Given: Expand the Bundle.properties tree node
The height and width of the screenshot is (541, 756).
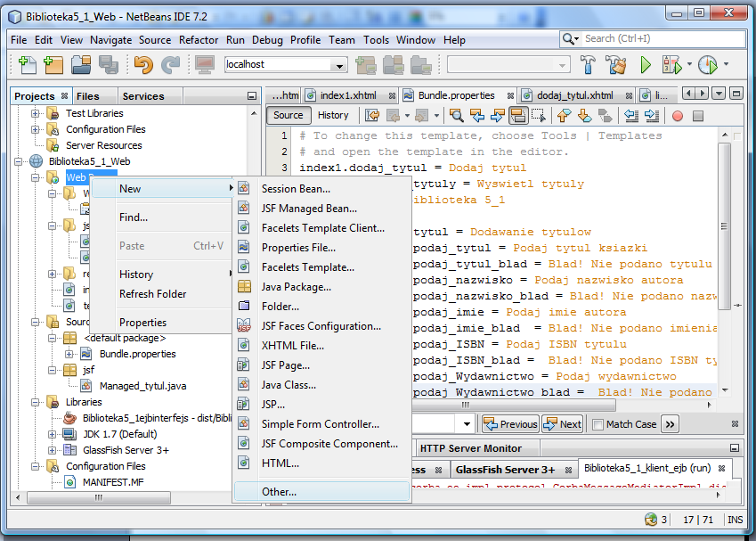Looking at the screenshot, I should tap(69, 354).
